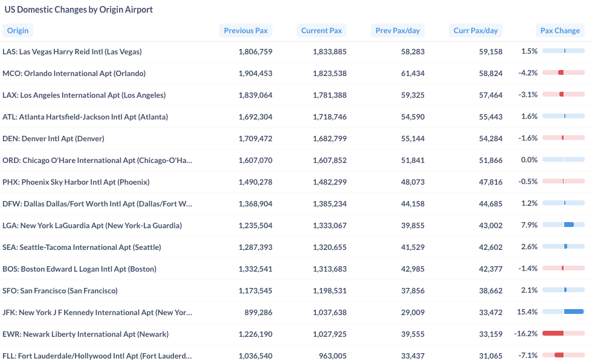Screen dimensions: 592x364
Task: Select JFK: New York J F Kennedy origin
Action: [x=97, y=312]
